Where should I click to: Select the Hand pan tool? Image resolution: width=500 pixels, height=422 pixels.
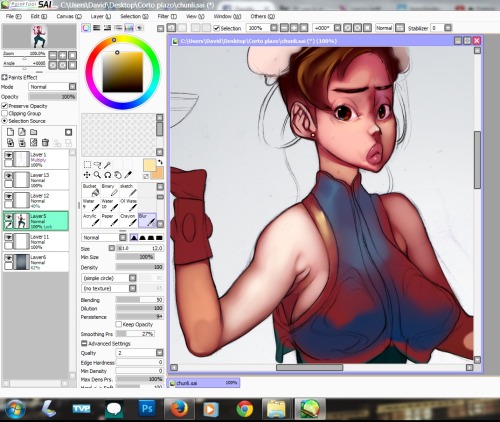(x=118, y=175)
